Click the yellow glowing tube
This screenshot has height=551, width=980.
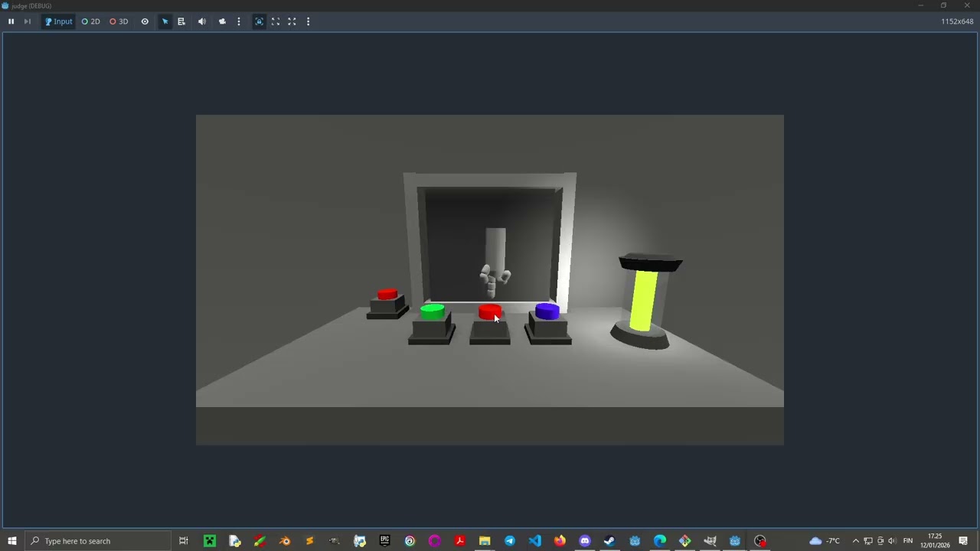tap(644, 302)
